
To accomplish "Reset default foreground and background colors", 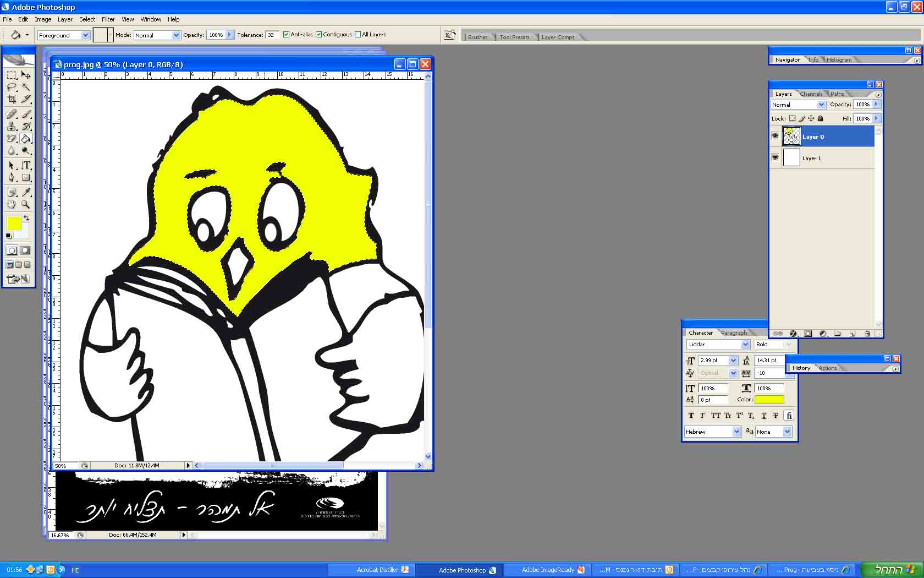I will click(8, 236).
